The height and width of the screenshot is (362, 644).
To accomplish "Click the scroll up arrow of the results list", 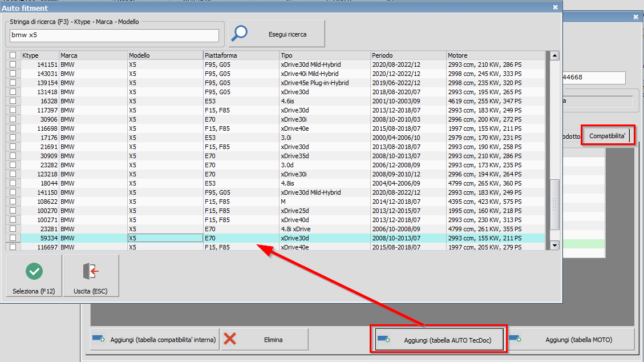I will coord(554,55).
